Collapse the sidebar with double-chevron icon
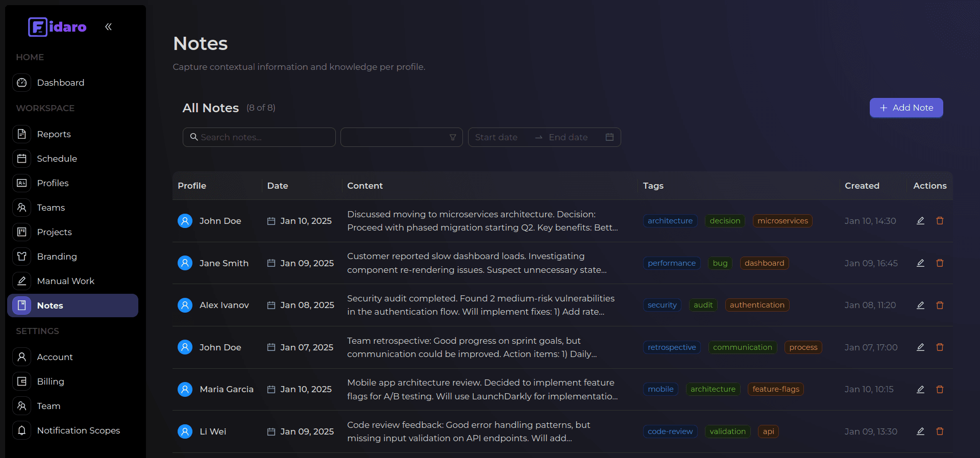The image size is (980, 458). (108, 27)
